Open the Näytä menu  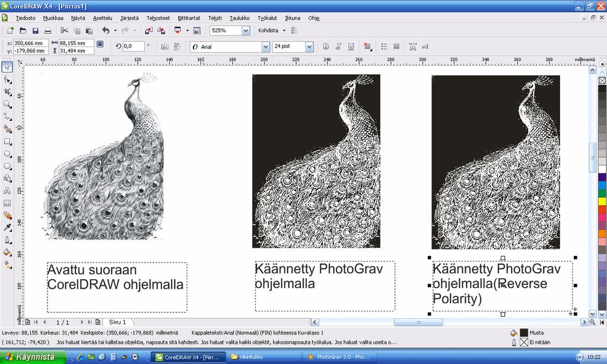click(x=78, y=18)
